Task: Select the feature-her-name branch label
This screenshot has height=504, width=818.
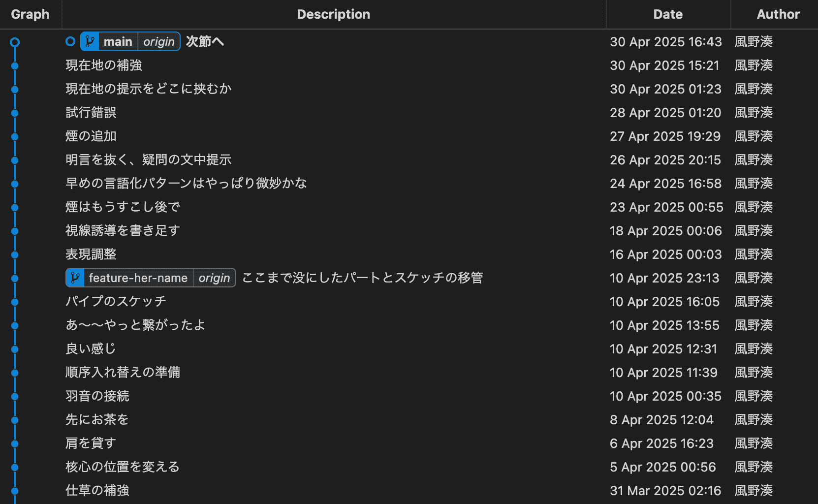Action: 138,278
